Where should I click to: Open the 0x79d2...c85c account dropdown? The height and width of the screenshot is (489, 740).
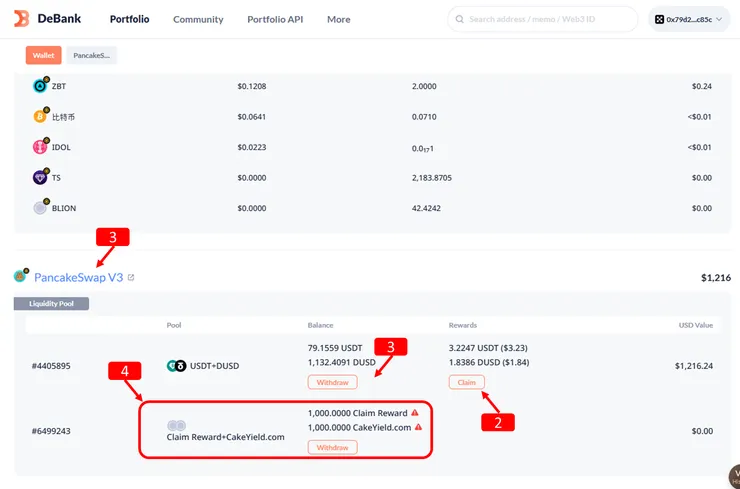click(689, 19)
